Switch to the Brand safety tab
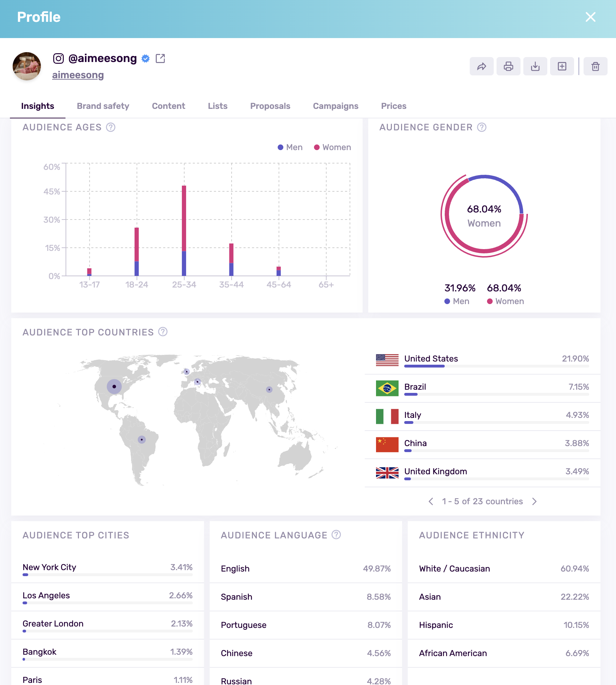Screen dimensions: 616x685 coord(103,106)
